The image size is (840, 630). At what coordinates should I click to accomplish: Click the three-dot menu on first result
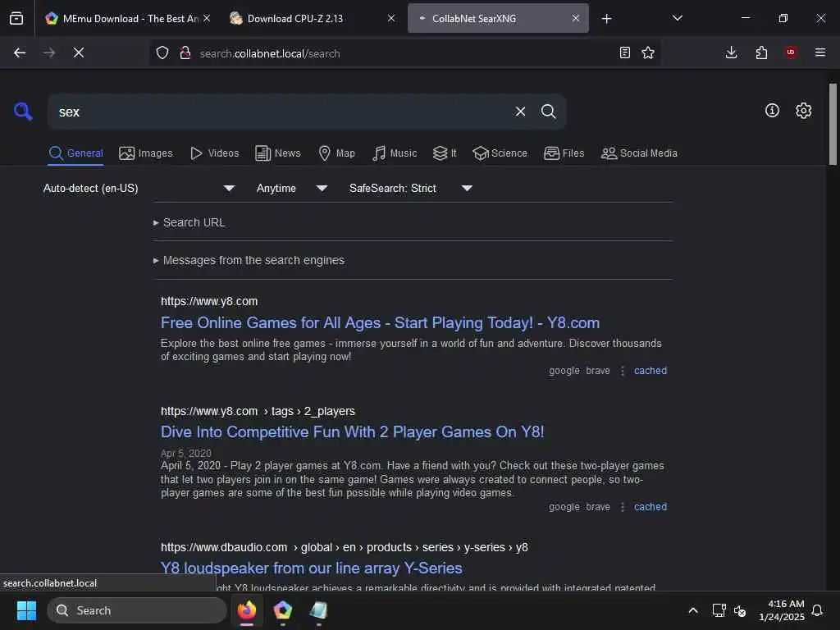[623, 371]
